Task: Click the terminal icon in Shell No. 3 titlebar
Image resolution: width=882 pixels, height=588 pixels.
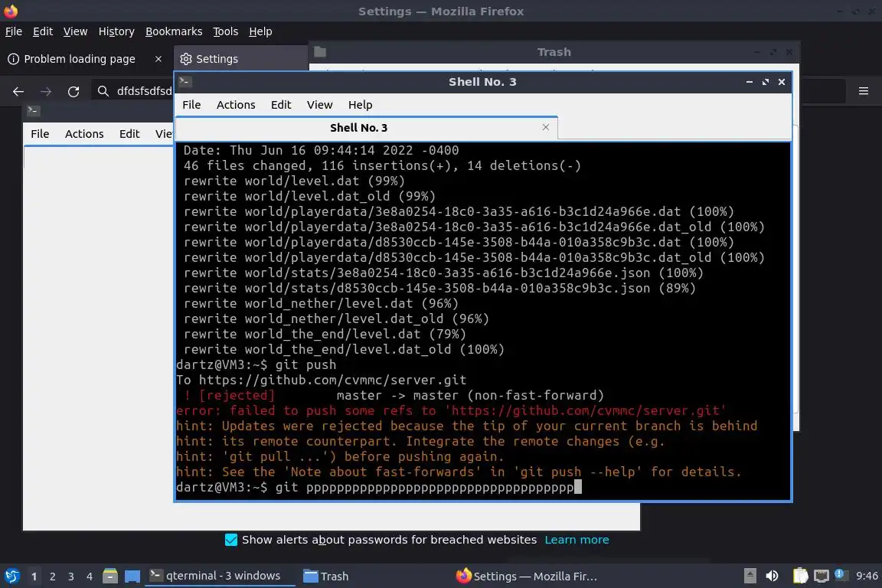Action: (185, 82)
